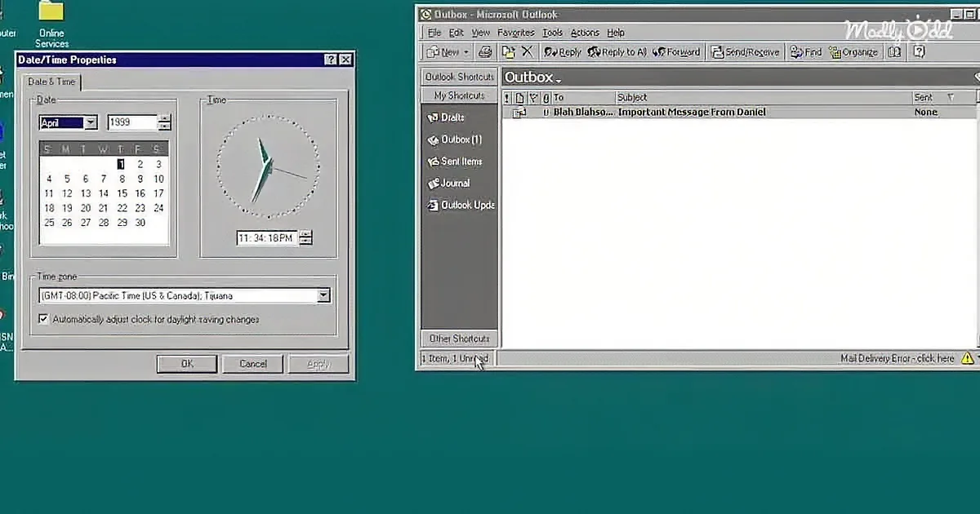Click the time field showing 11:34:18 PM
The image size is (980, 514).
click(267, 238)
